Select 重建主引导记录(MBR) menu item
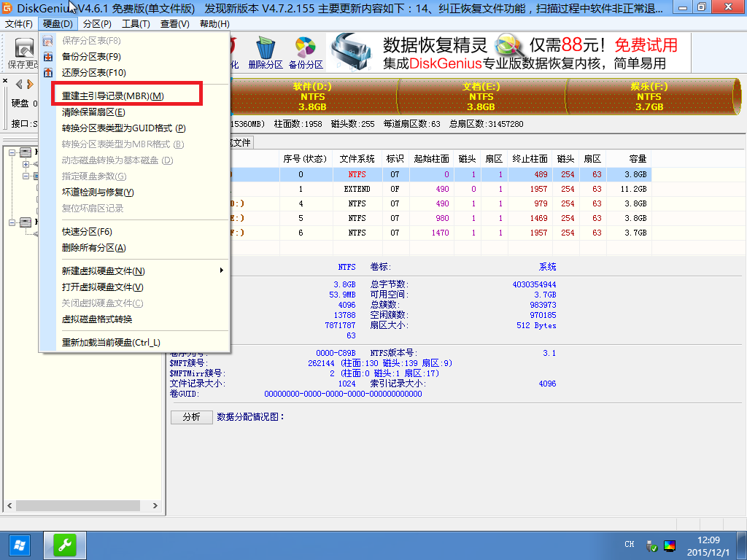747x560 pixels. tap(113, 96)
